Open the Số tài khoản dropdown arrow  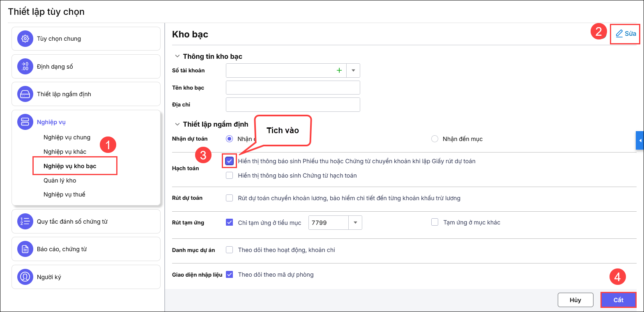353,71
